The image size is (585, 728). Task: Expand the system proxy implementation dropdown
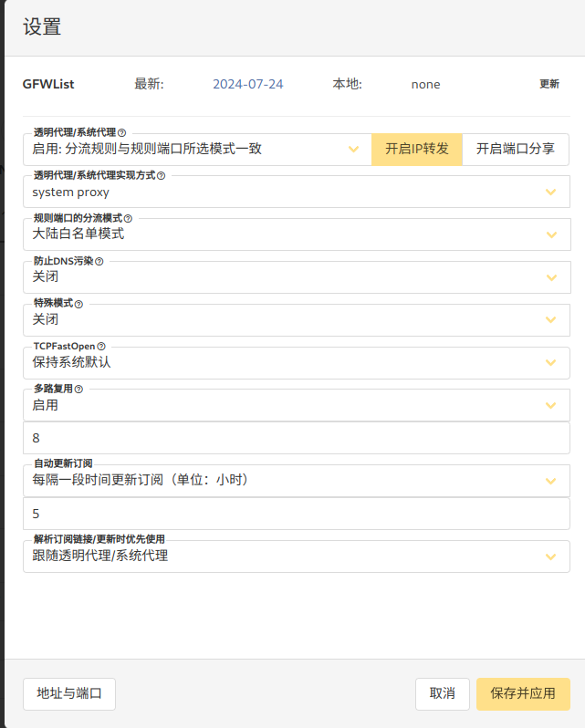[296, 192]
